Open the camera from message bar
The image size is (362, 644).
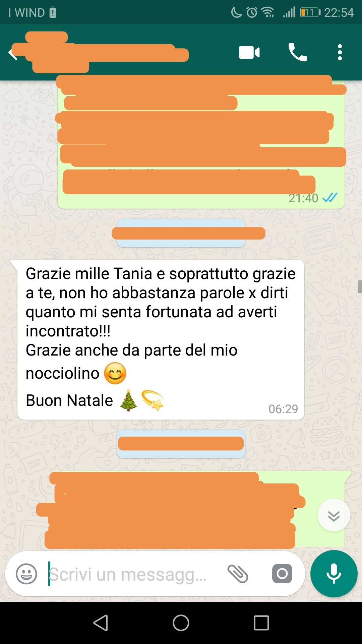pyautogui.click(x=282, y=574)
